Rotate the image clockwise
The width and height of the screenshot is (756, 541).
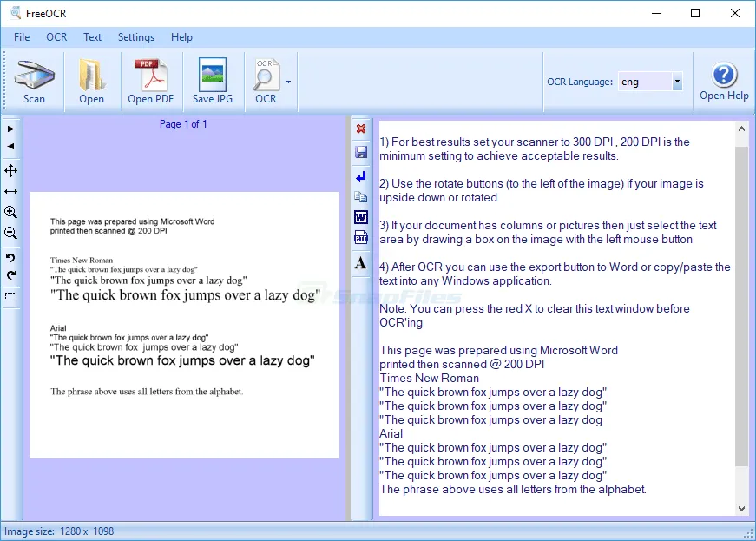[10, 275]
